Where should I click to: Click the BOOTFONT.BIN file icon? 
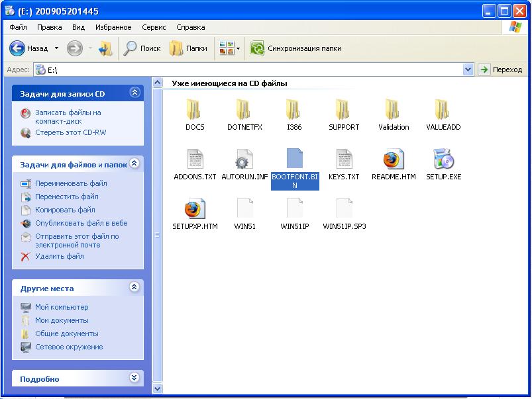[294, 158]
